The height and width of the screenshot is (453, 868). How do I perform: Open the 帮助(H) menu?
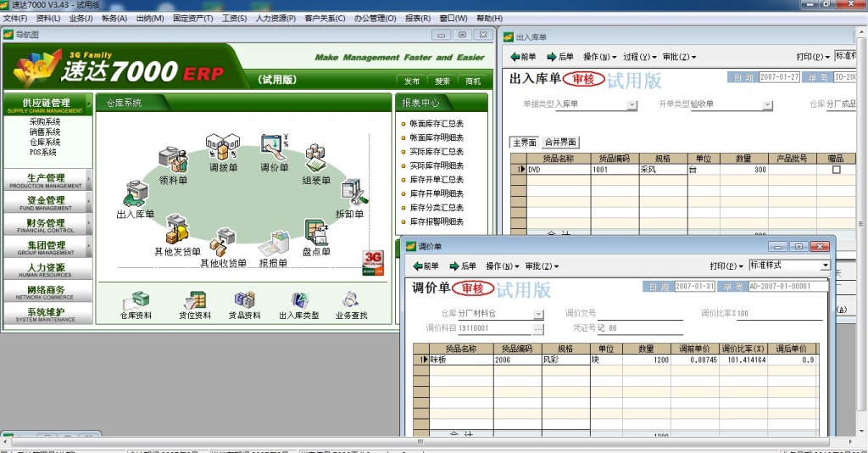coord(489,19)
